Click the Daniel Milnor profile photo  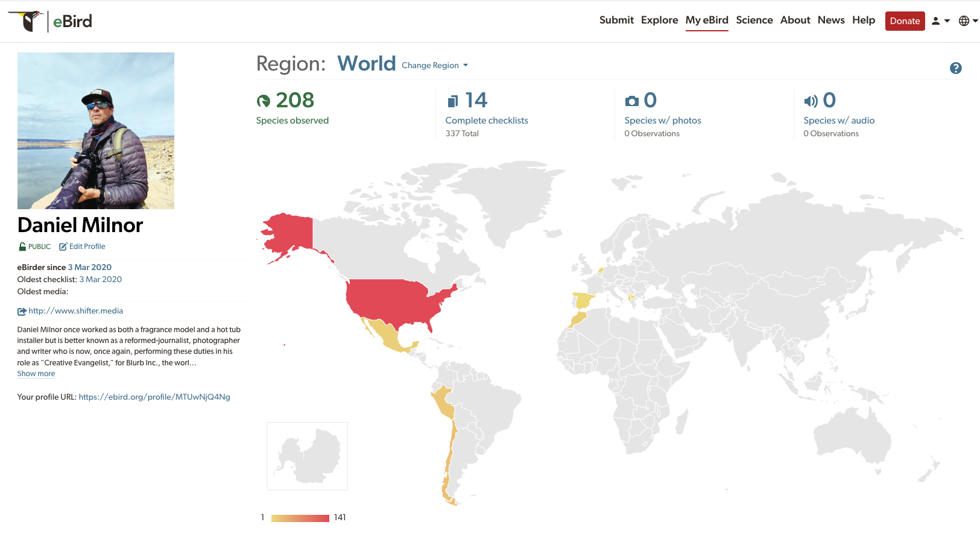coord(96,131)
